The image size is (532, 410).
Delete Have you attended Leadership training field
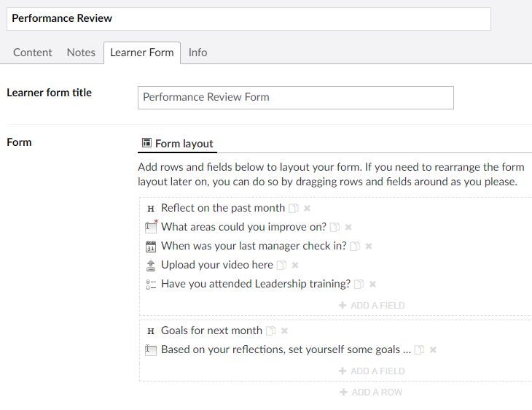click(372, 284)
